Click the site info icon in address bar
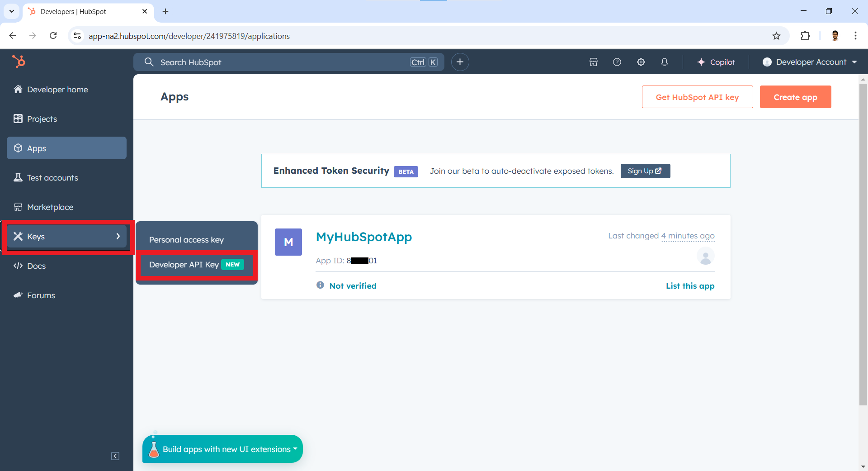 tap(77, 36)
